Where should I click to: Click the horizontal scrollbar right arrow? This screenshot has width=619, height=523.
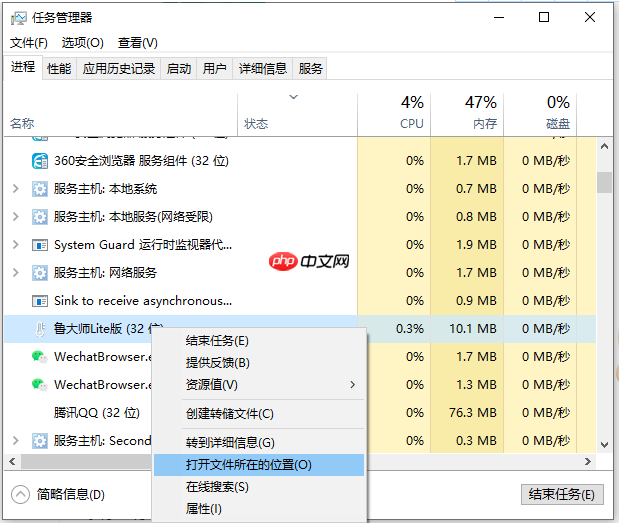588,461
